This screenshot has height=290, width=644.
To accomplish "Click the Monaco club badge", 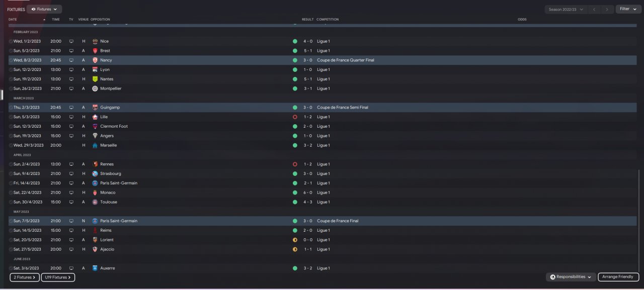I will 95,192.
